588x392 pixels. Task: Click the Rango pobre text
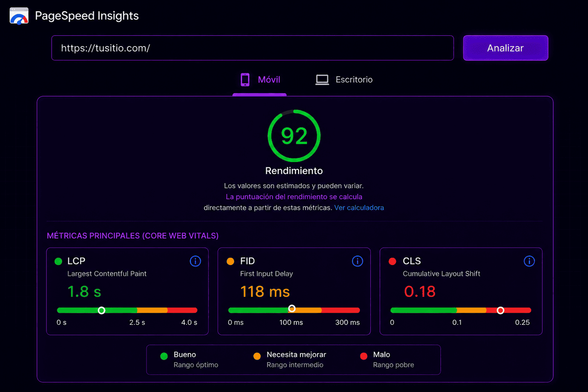pyautogui.click(x=393, y=365)
